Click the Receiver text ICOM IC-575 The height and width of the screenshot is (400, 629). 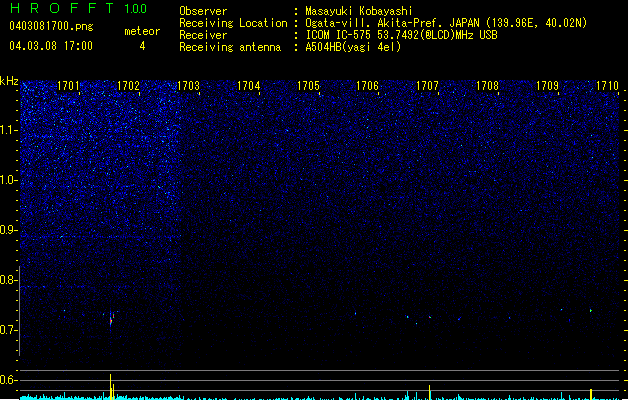pos(340,35)
